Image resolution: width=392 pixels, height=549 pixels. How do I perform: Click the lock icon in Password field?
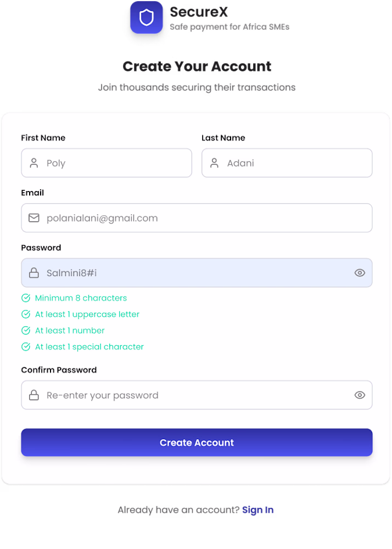pos(34,273)
